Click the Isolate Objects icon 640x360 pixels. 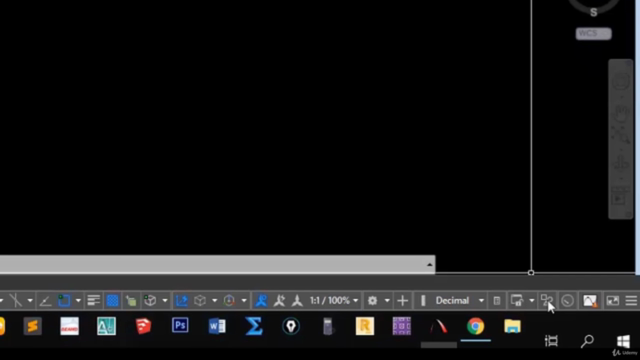(x=547, y=301)
